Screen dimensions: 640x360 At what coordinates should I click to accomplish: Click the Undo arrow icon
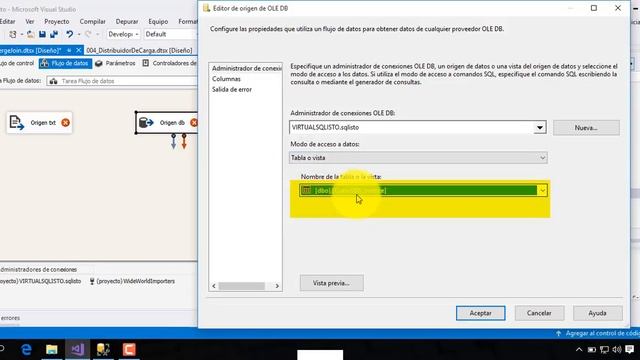69,34
